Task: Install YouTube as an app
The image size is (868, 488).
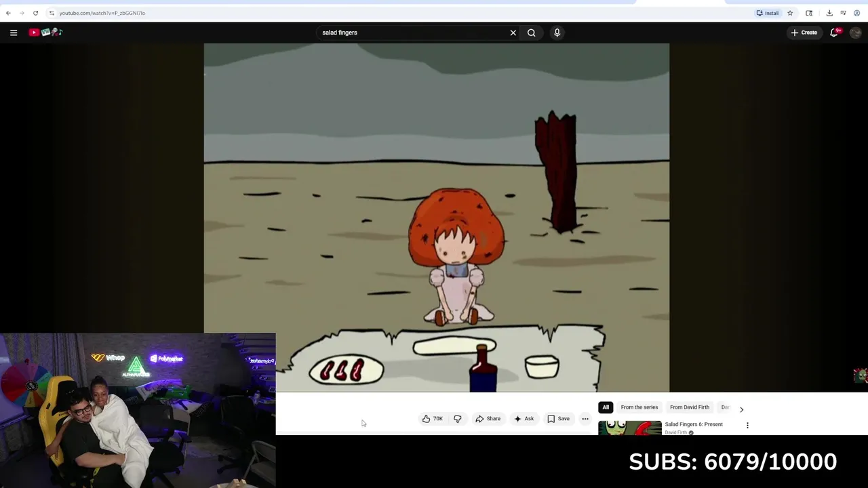Action: pos(768,13)
